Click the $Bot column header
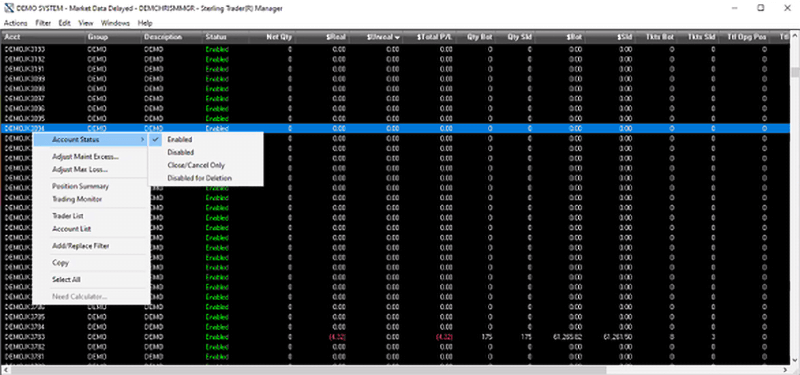The image size is (800, 375). coord(561,37)
